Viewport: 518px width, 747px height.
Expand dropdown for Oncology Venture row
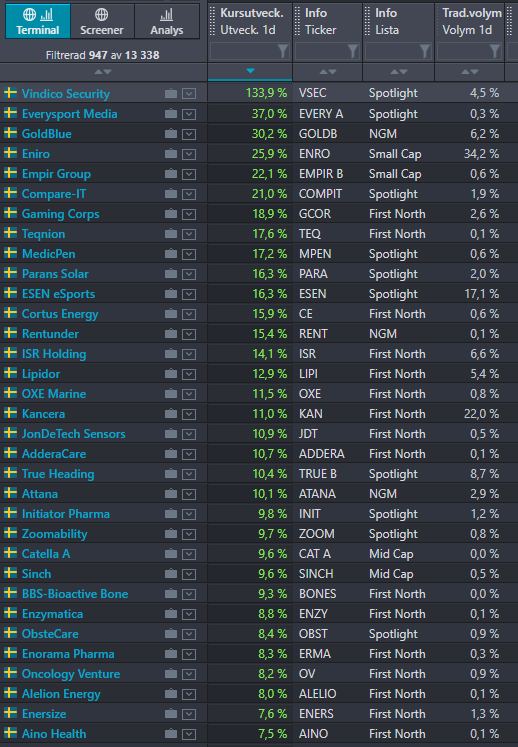(189, 674)
